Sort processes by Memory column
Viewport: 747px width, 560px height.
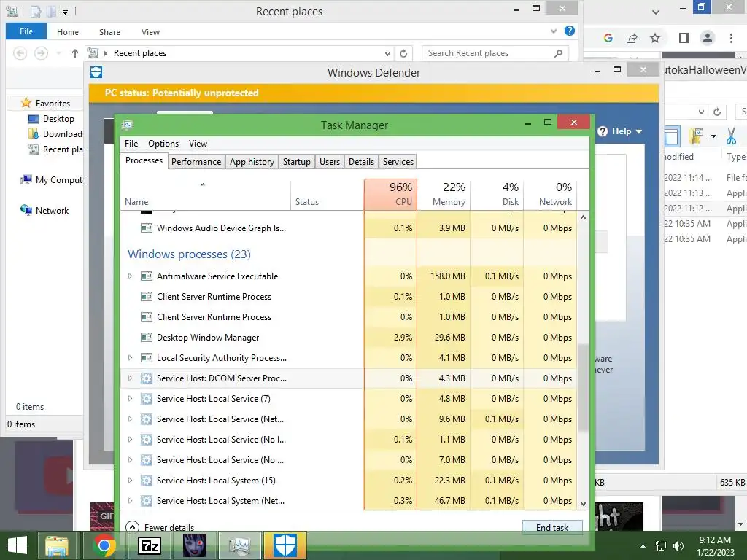(444, 194)
